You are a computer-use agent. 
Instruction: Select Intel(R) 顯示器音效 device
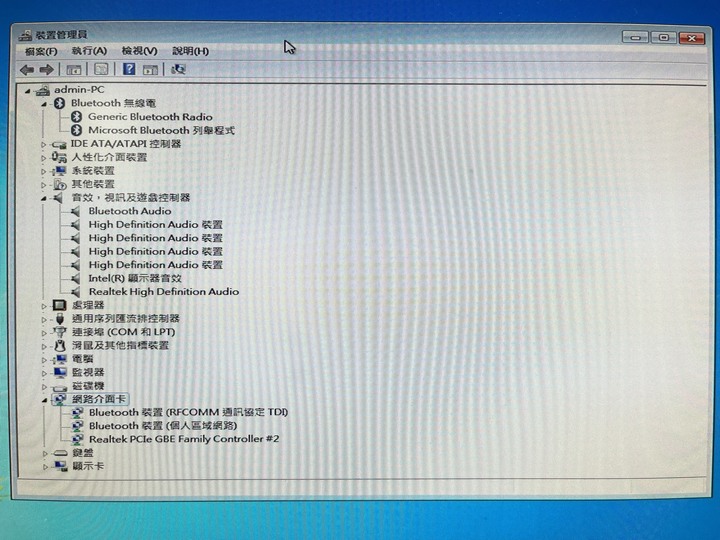135,278
